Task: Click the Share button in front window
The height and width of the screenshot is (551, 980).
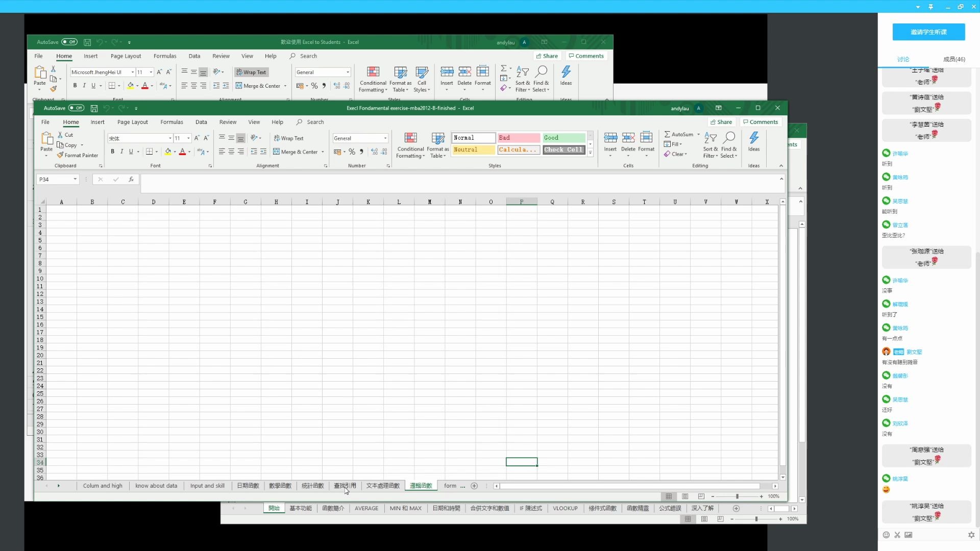Action: 721,122
